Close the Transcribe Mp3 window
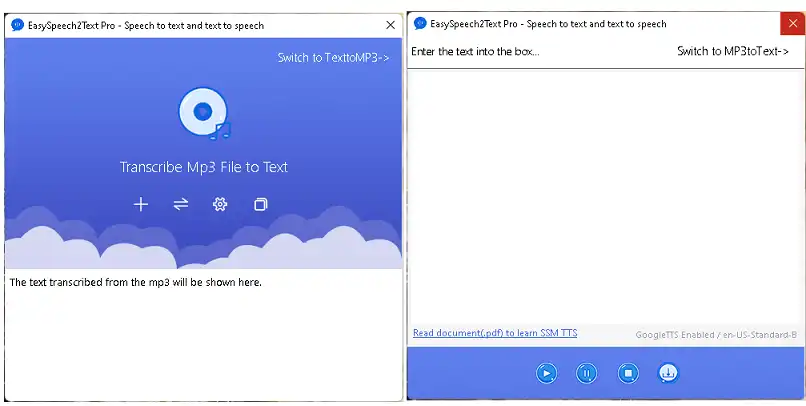This screenshot has width=806, height=406. point(390,24)
